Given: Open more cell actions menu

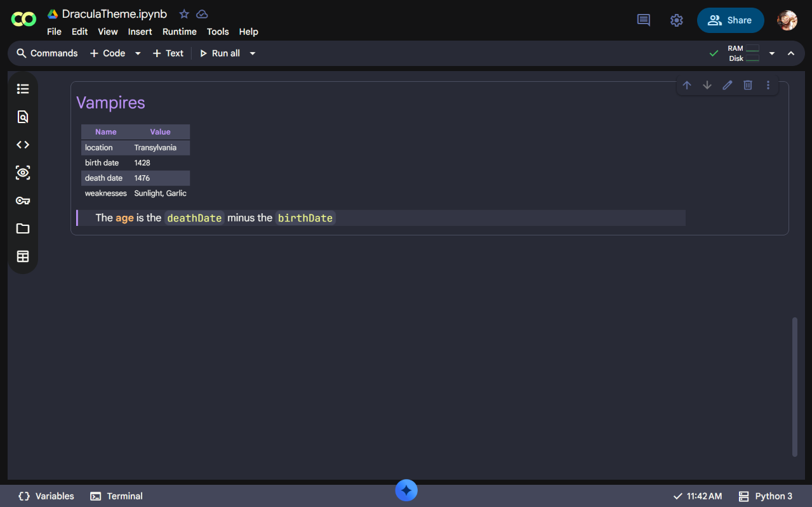Looking at the screenshot, I should [x=768, y=85].
